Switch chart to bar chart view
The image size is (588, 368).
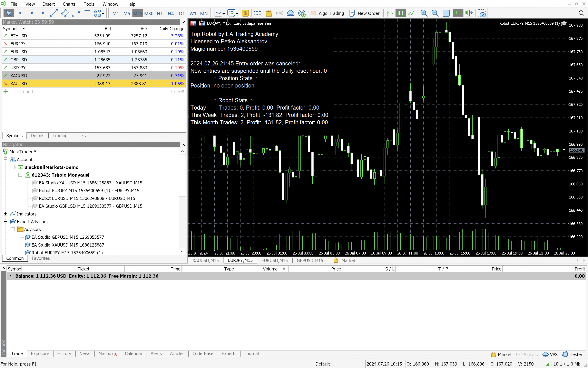pyautogui.click(x=390, y=13)
